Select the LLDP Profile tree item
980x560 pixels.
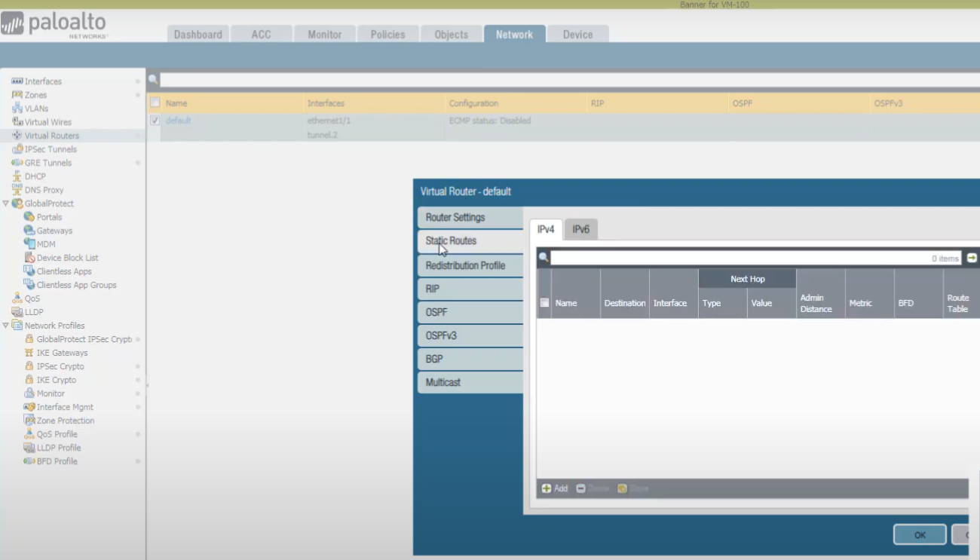pyautogui.click(x=59, y=448)
